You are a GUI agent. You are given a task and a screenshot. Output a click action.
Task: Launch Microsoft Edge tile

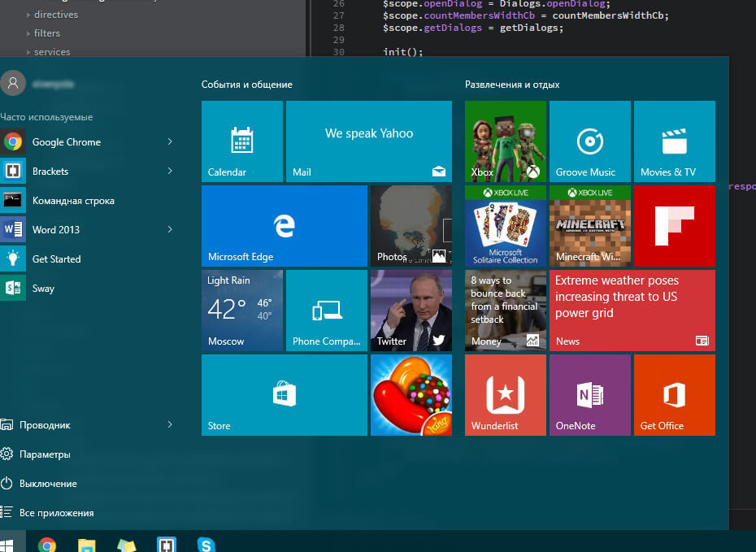[284, 225]
